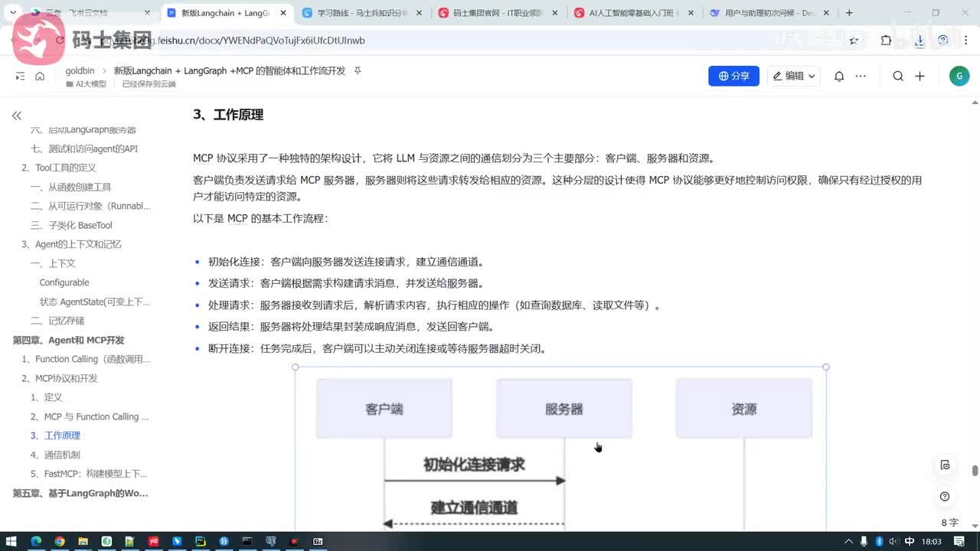
Task: Switch to the 用户与助理初次问候 tab
Action: pos(768,13)
